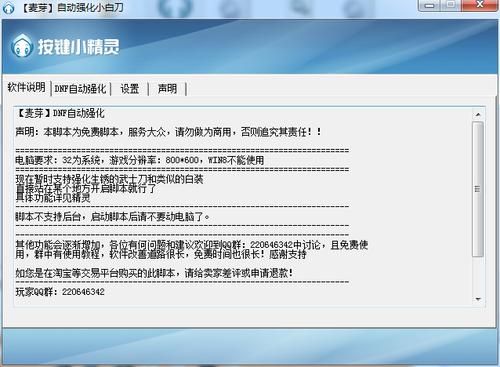Click the vertical scrollbar thumb
The image size is (500, 367).
(478, 189)
